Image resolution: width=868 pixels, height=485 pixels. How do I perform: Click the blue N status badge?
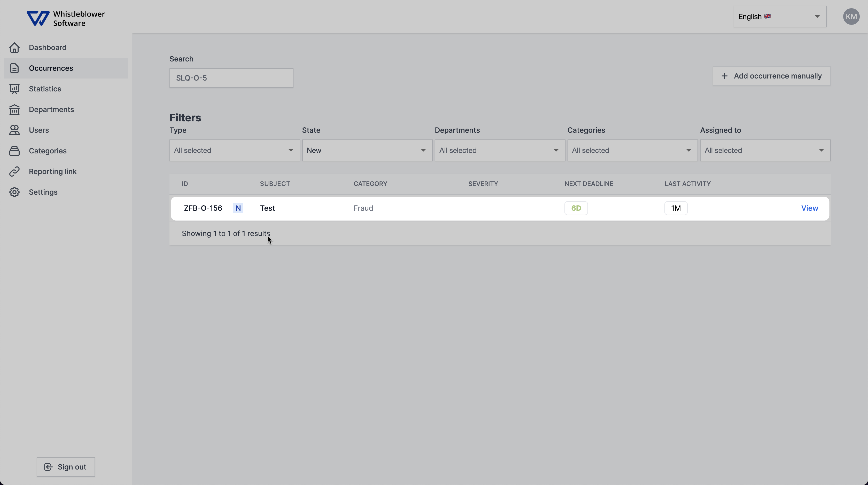tap(238, 208)
